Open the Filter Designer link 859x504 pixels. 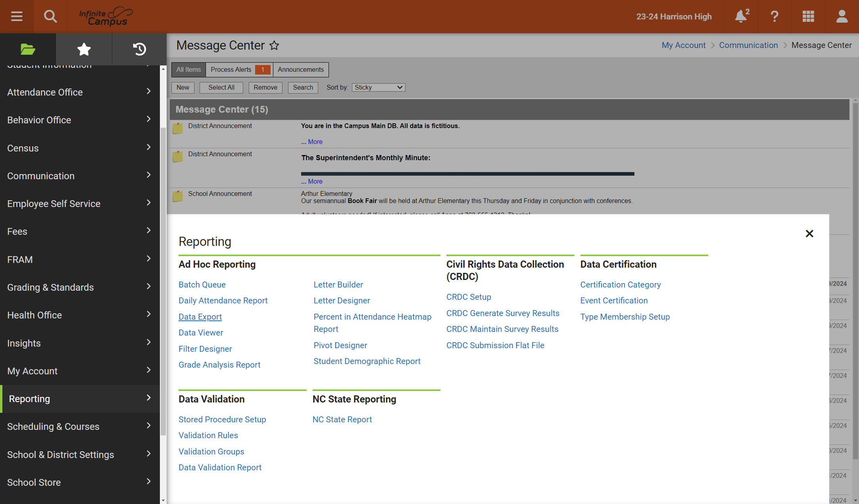coord(205,349)
